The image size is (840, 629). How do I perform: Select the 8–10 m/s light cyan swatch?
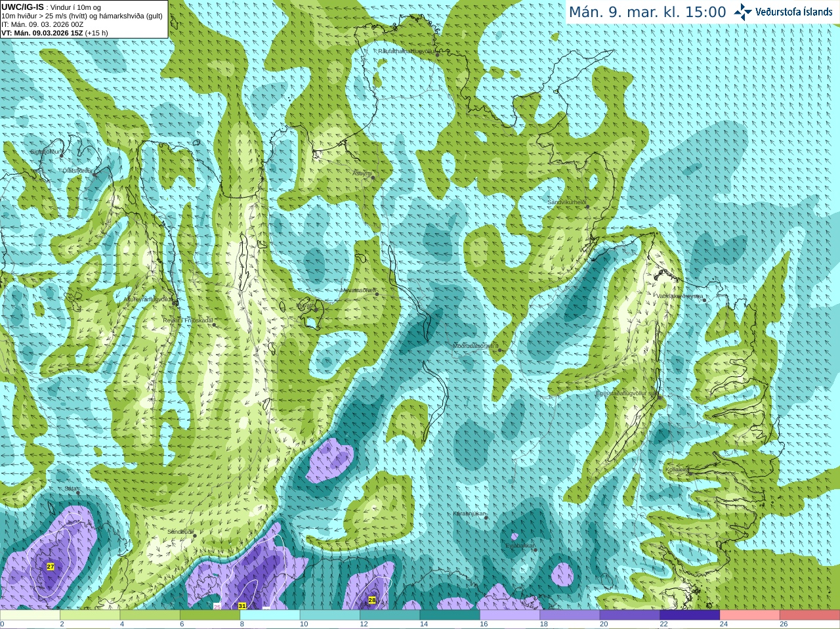pyautogui.click(x=270, y=615)
